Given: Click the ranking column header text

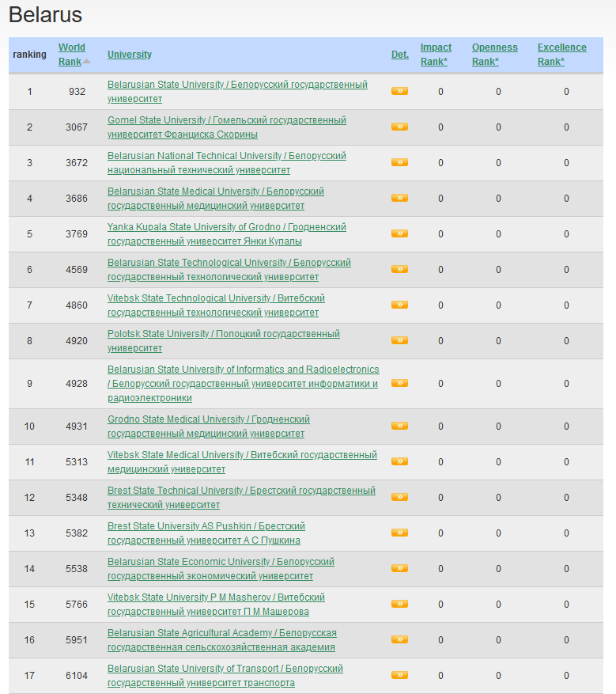Looking at the screenshot, I should (x=29, y=55).
